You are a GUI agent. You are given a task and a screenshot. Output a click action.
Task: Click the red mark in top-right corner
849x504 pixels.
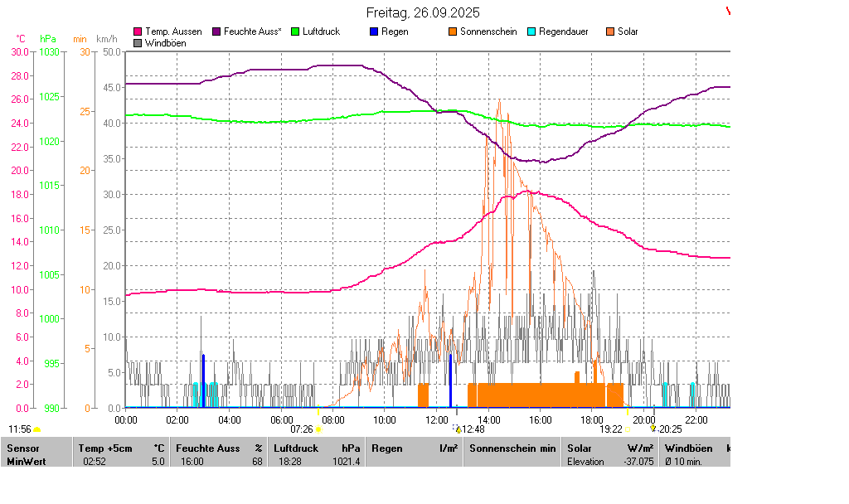coord(728,11)
